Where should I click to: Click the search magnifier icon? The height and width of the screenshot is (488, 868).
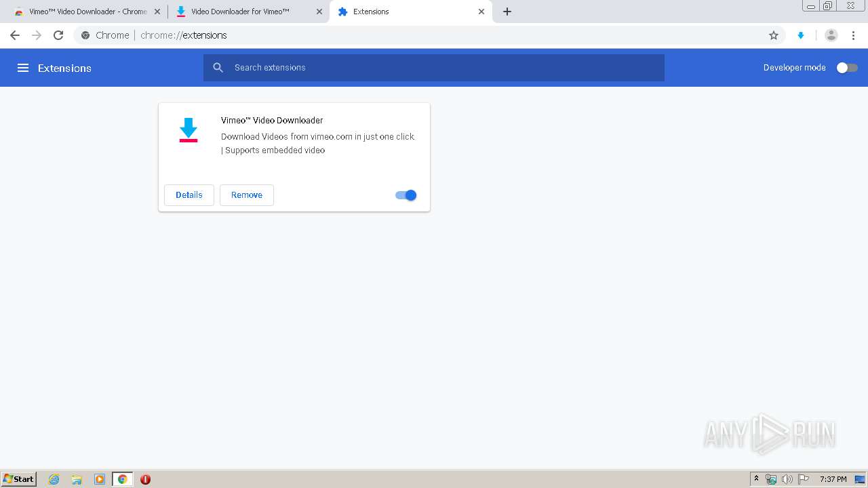click(x=218, y=68)
